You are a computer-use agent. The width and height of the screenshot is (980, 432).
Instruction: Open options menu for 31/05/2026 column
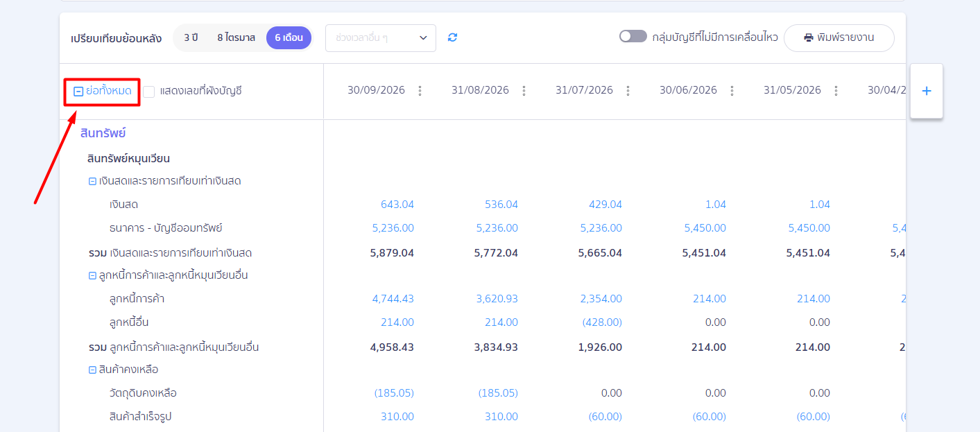[836, 91]
